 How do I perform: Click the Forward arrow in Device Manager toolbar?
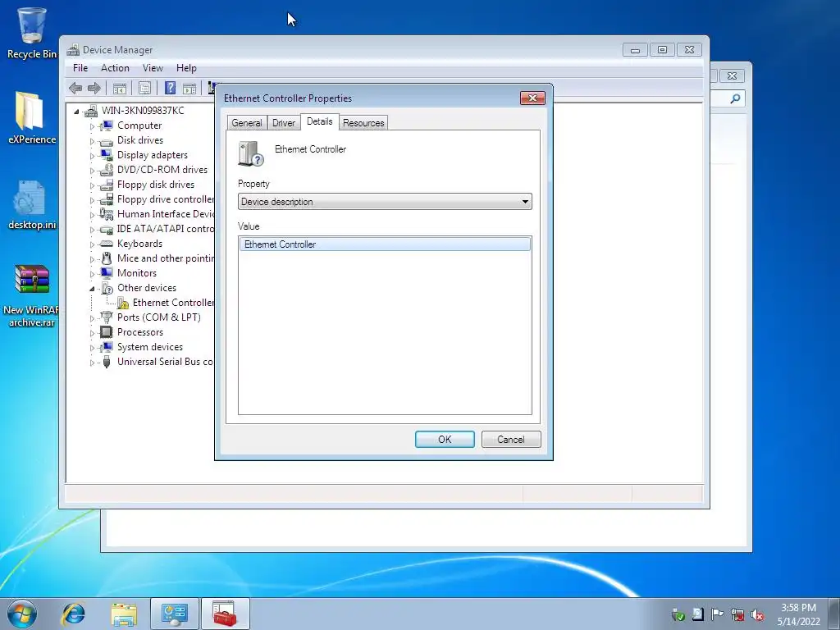click(x=94, y=88)
